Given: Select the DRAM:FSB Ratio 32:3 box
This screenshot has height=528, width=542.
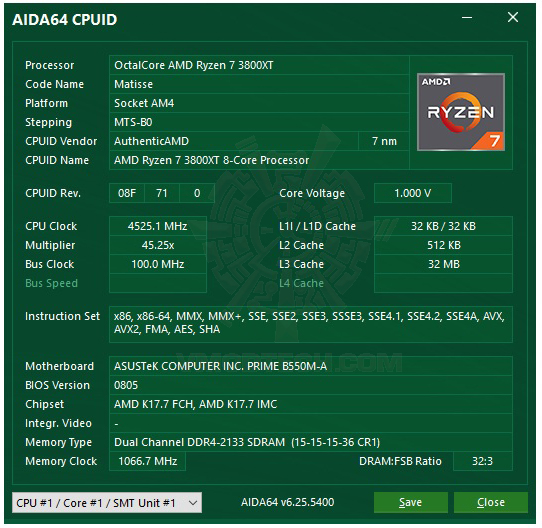Looking at the screenshot, I should coord(483,461).
